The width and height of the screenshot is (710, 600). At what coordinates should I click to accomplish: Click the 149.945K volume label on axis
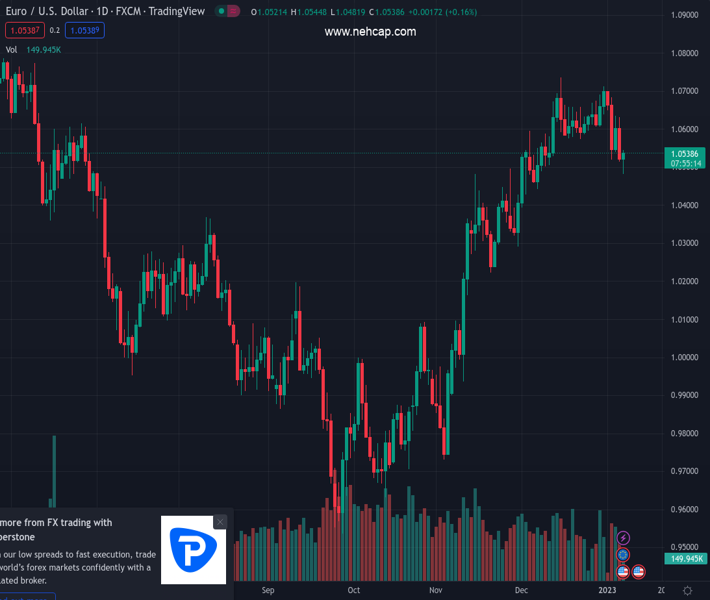(x=685, y=559)
